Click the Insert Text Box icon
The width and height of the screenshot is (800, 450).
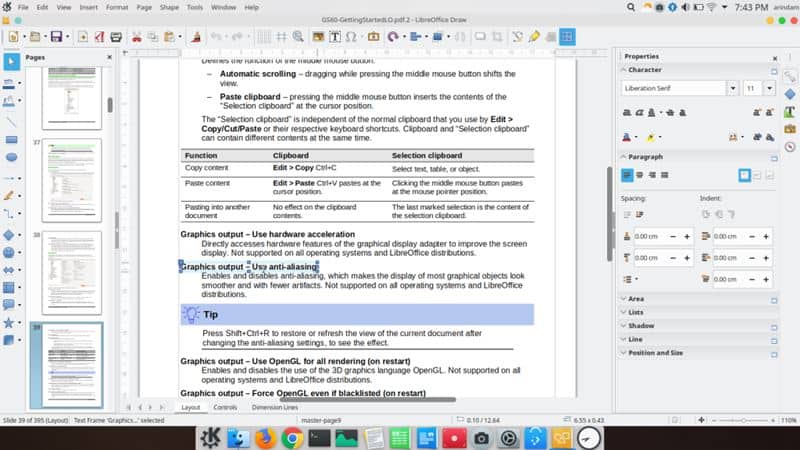tap(335, 37)
